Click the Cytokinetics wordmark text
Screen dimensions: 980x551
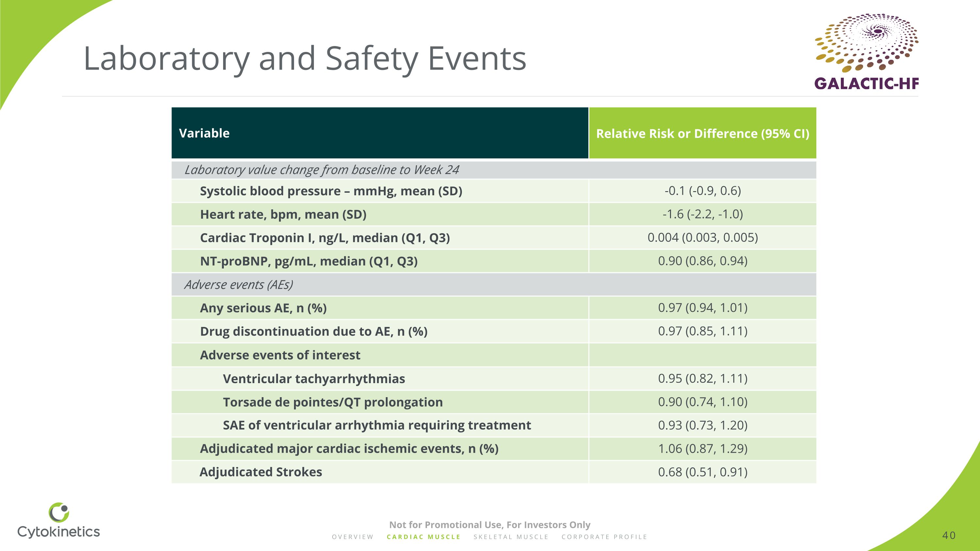click(x=58, y=532)
